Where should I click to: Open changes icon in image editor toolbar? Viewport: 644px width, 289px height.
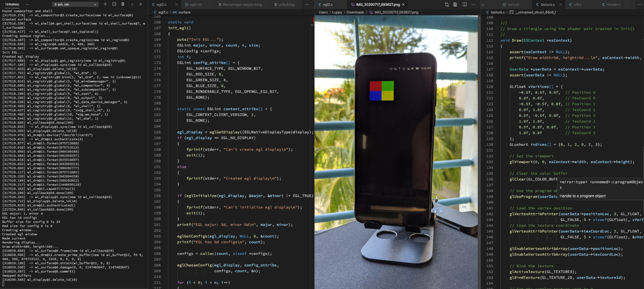click(447, 4)
